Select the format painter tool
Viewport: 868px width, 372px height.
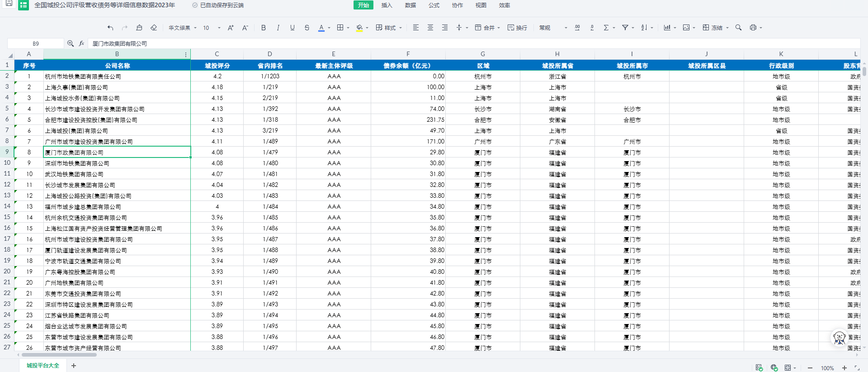coord(139,28)
